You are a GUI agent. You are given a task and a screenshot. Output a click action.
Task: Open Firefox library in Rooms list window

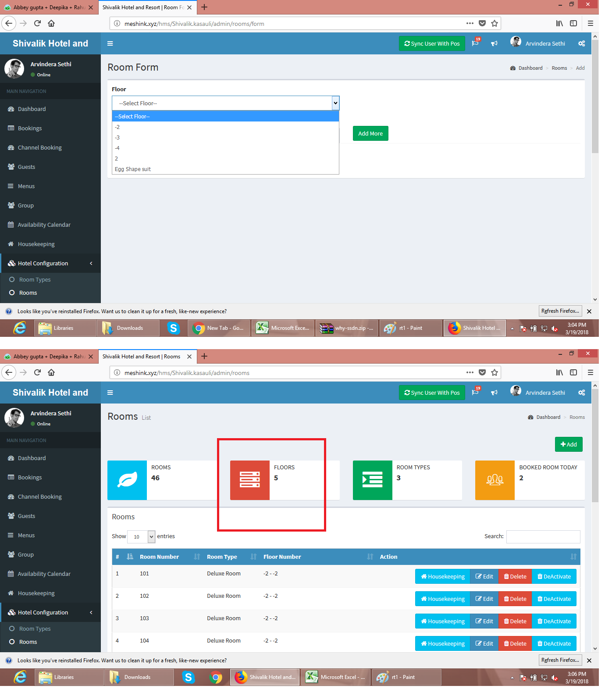click(x=559, y=372)
